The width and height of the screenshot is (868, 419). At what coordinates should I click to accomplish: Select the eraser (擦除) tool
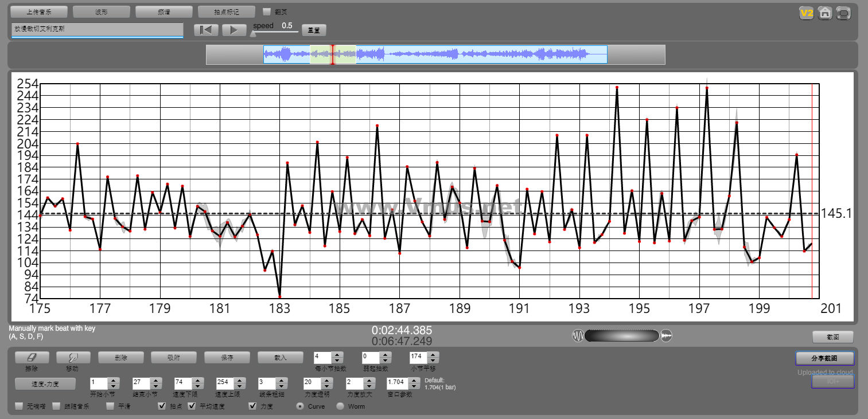click(x=31, y=357)
